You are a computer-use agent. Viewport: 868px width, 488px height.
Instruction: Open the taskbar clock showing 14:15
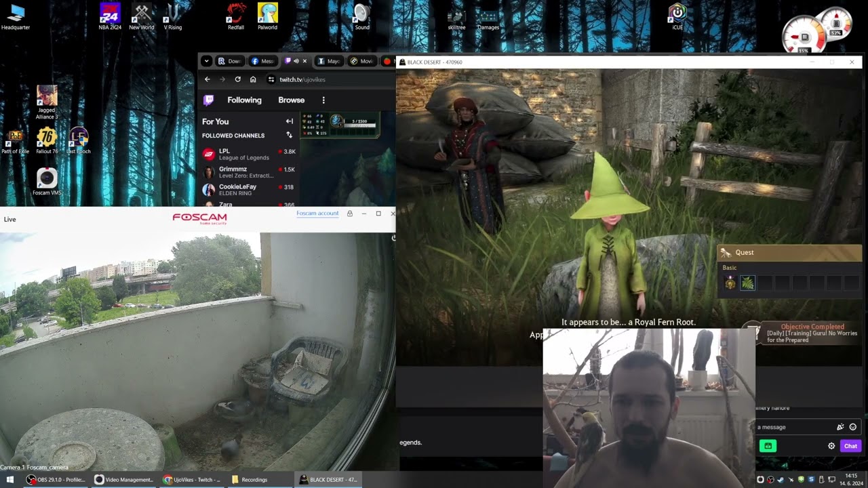pos(852,480)
